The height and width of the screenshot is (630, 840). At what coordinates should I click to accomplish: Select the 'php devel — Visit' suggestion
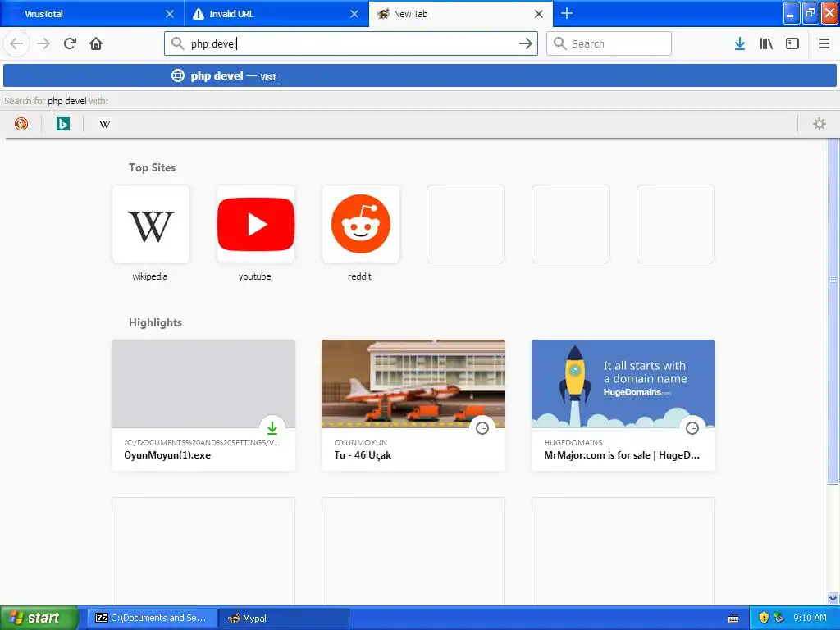420,75
